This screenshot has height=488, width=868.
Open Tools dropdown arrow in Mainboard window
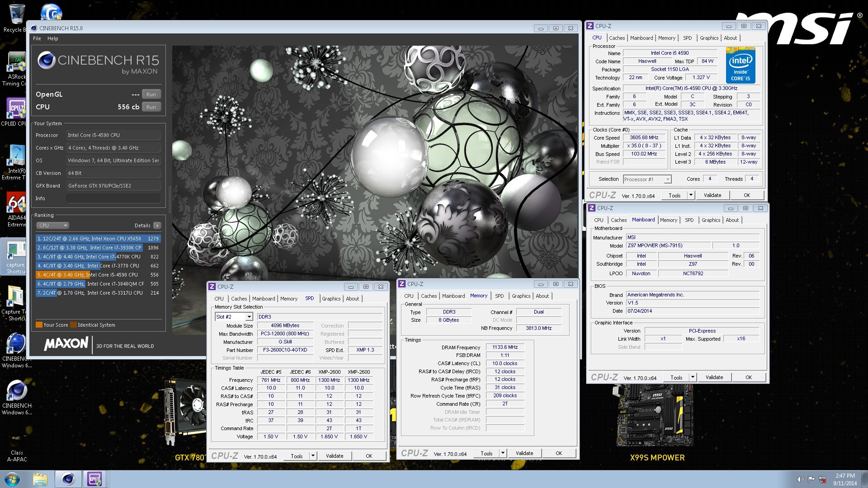(692, 377)
